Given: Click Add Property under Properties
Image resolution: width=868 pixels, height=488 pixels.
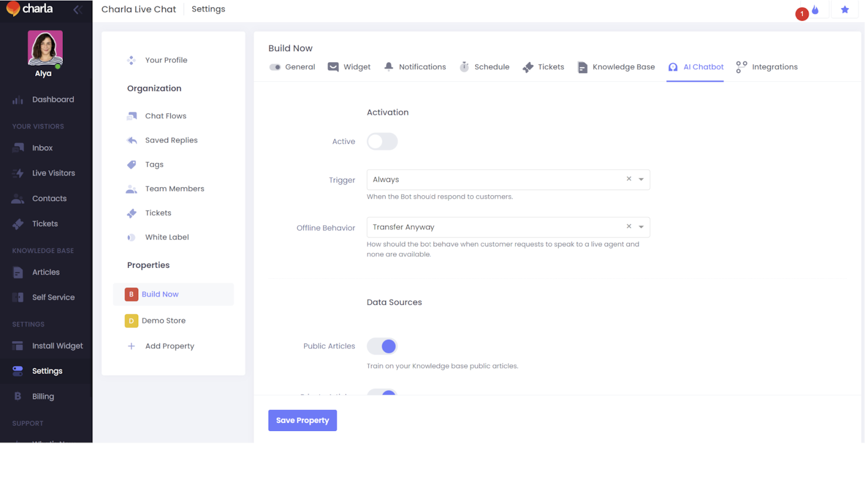Looking at the screenshot, I should coord(169,346).
